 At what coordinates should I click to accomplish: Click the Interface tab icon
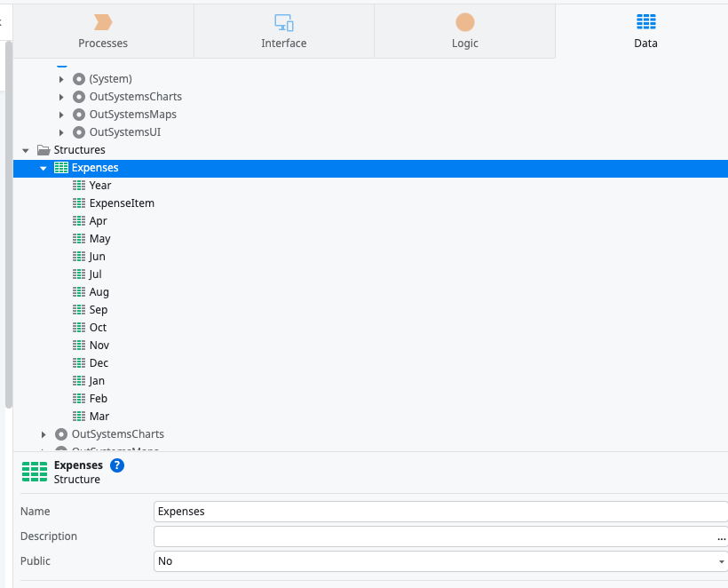(284, 22)
